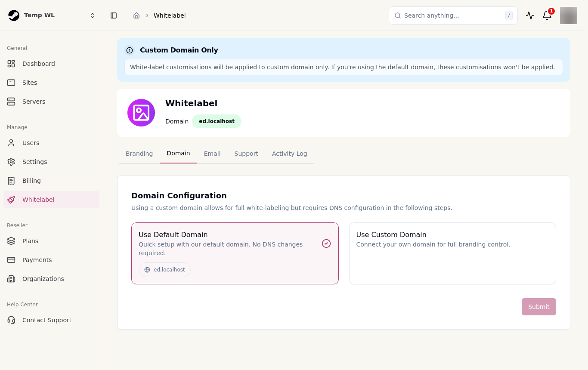This screenshot has height=370, width=588.
Task: Open the user avatar menu
Action: pos(569,15)
